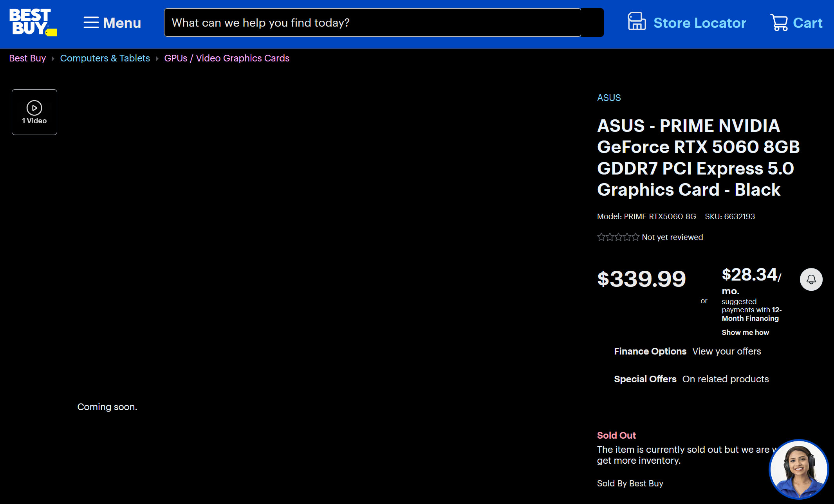Click the empty star rating

point(618,237)
